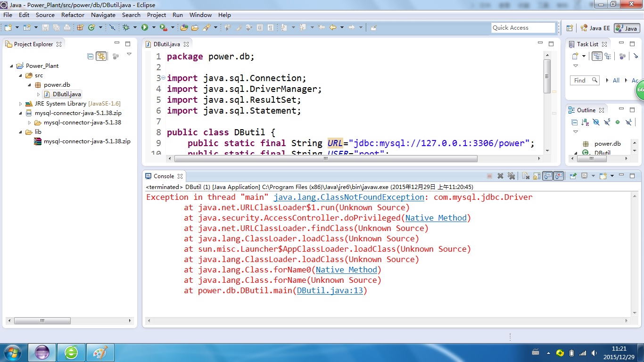Toggle Scroll Lock in Console toolbar

click(x=537, y=176)
